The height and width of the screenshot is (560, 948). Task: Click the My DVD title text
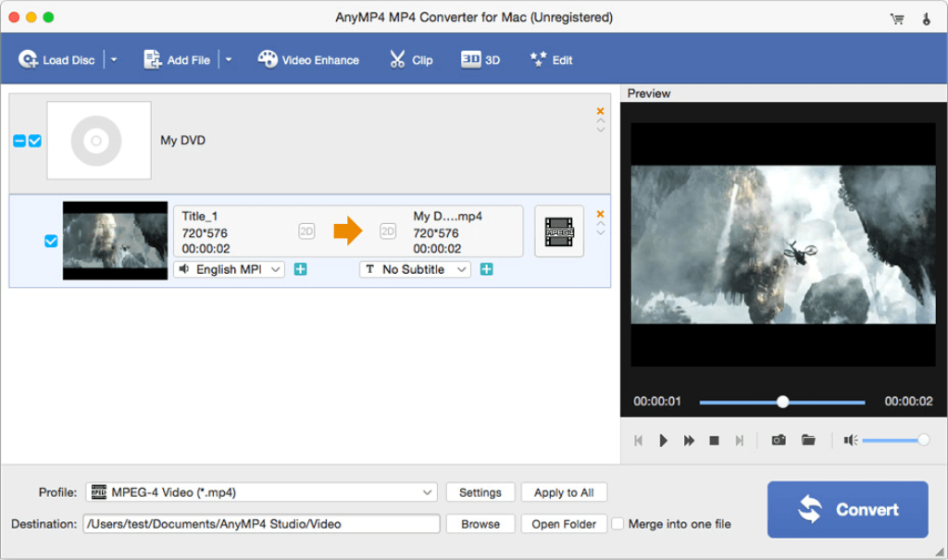tap(182, 141)
